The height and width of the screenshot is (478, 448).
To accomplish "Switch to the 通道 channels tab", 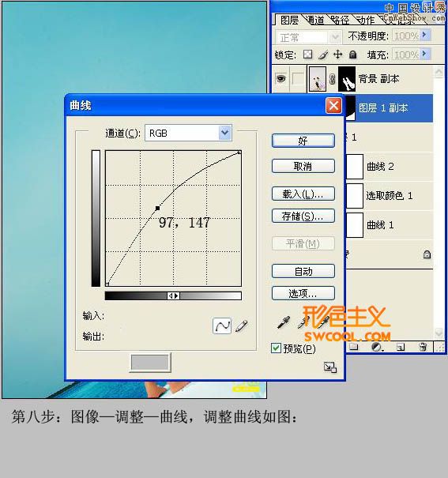I will tap(315, 21).
